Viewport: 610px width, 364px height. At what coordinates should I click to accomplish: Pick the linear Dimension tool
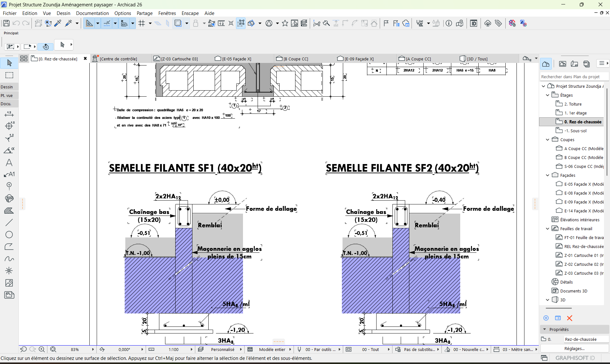click(x=9, y=114)
